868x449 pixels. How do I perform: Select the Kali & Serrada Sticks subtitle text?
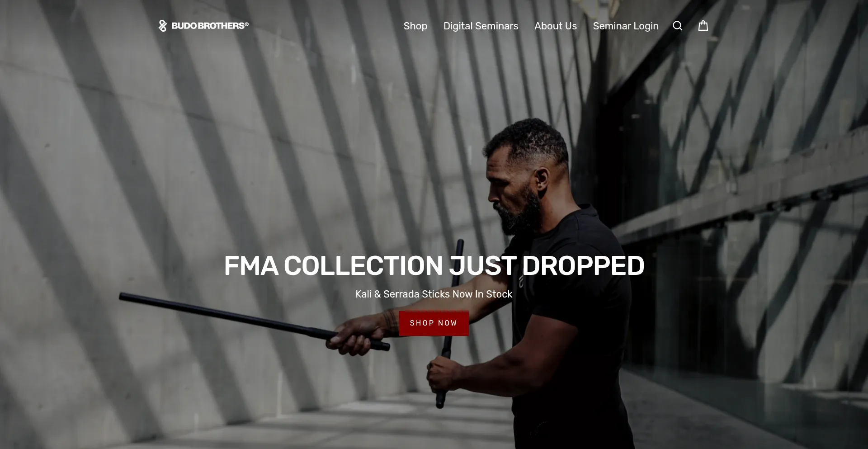click(x=434, y=294)
